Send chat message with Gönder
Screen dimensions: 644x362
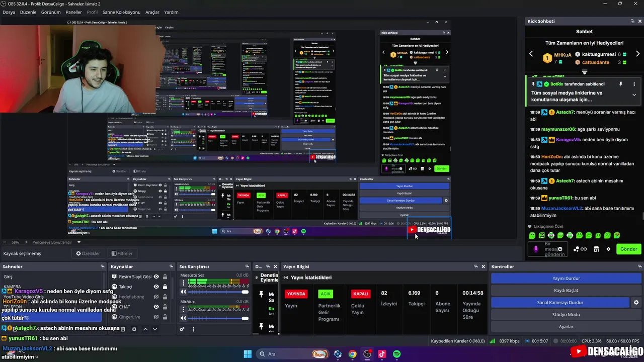[x=628, y=249]
